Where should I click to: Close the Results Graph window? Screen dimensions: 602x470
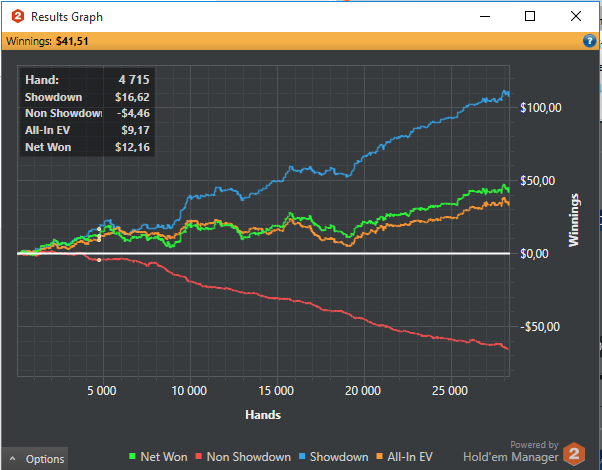click(x=576, y=16)
